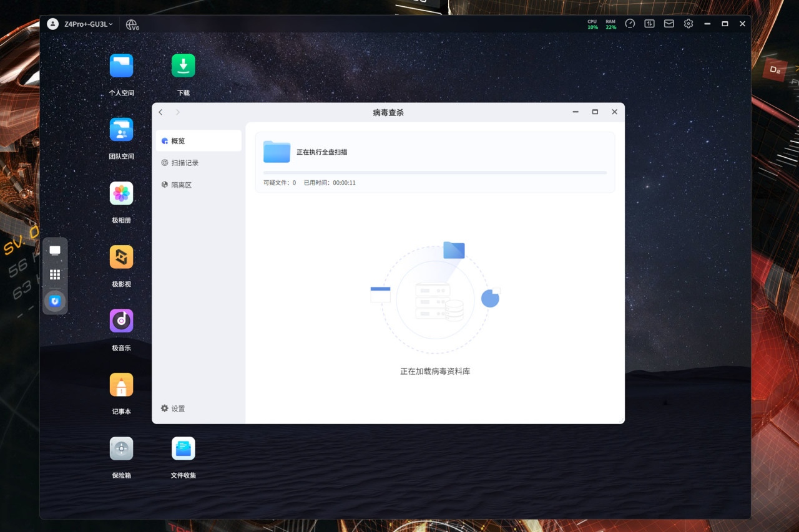Expand the Z4Pro+-GU3L account dropdown
Image resolution: width=799 pixels, height=532 pixels.
click(x=88, y=24)
